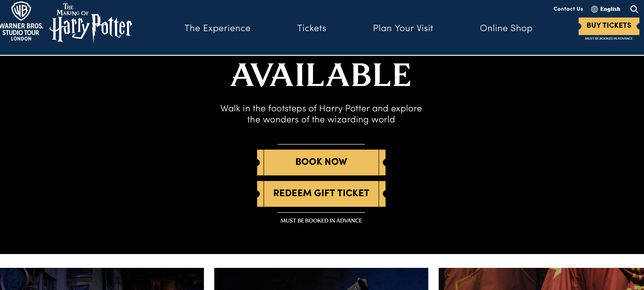Open the English language selector

606,9
